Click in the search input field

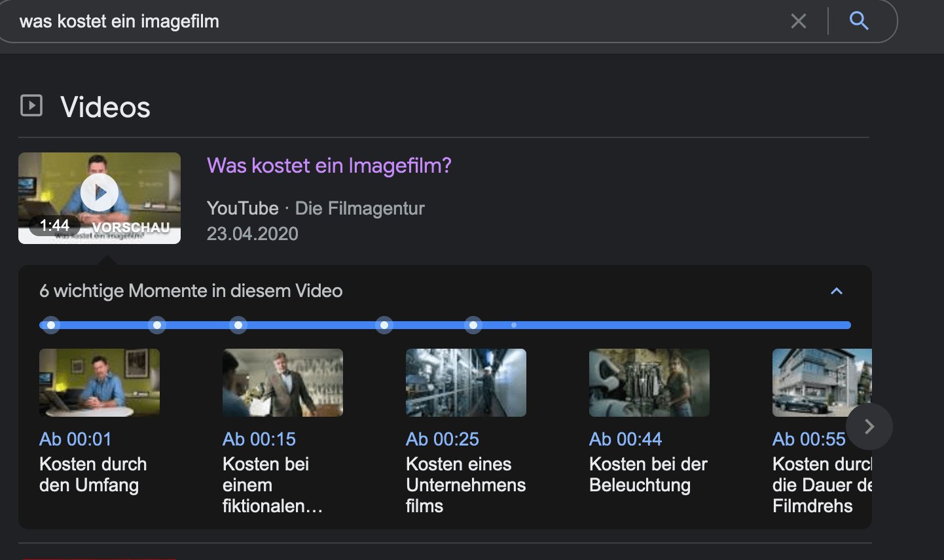click(x=393, y=22)
